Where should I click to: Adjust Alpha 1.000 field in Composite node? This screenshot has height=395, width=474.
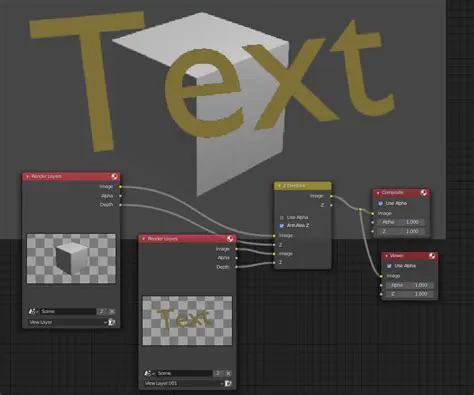(401, 222)
